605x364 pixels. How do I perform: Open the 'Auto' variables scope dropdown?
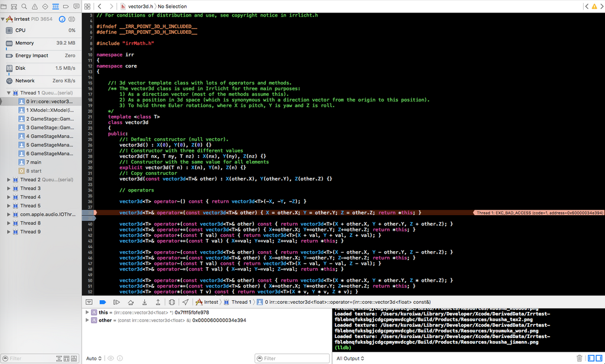pos(93,358)
